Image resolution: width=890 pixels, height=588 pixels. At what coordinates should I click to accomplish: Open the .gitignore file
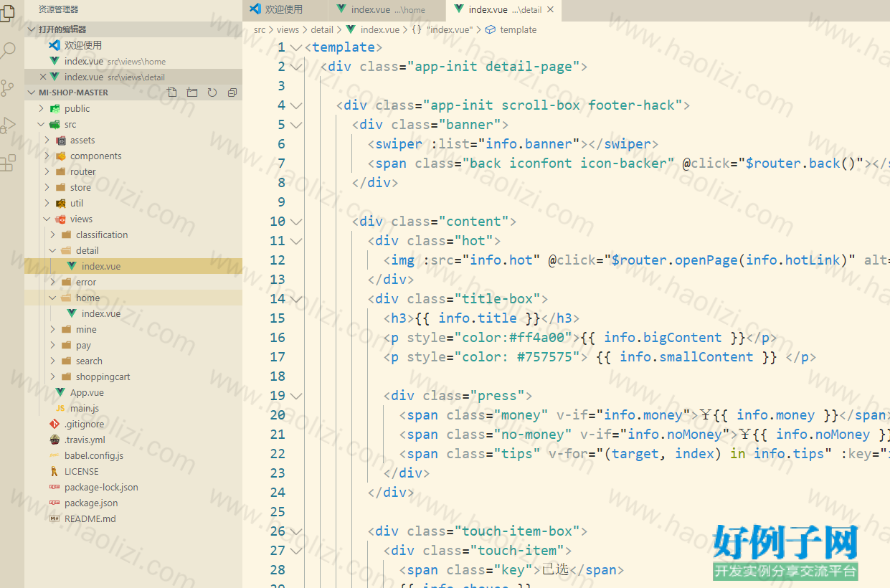pyautogui.click(x=133, y=425)
